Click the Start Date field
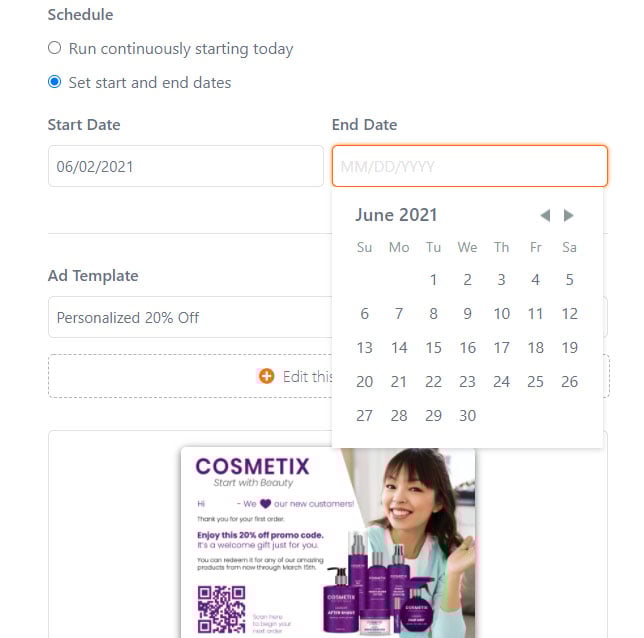This screenshot has height=638, width=644. point(185,166)
